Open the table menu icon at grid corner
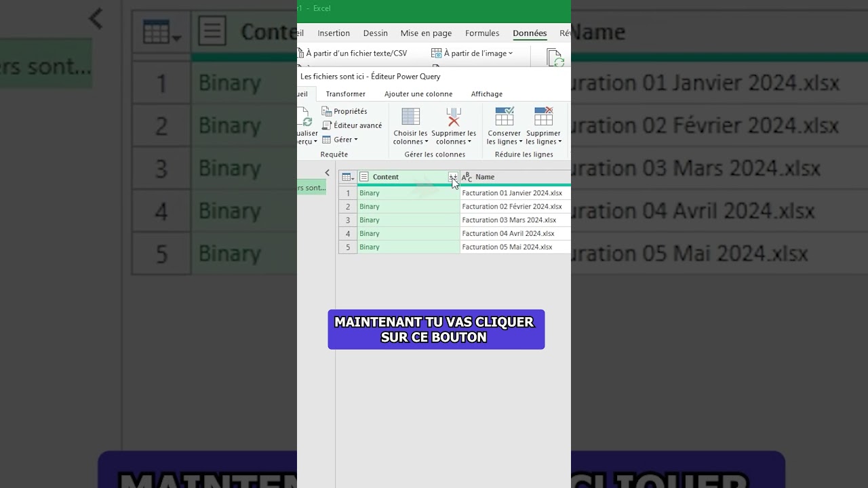The height and width of the screenshot is (488, 868). [x=348, y=177]
